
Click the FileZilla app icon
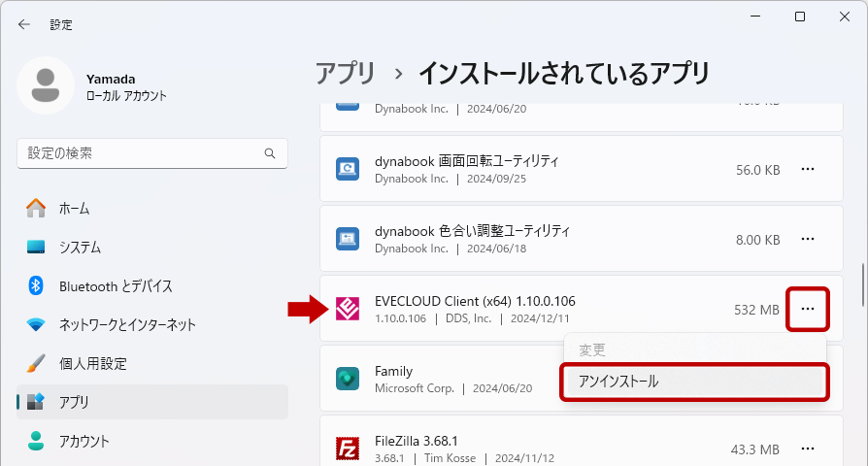(348, 449)
